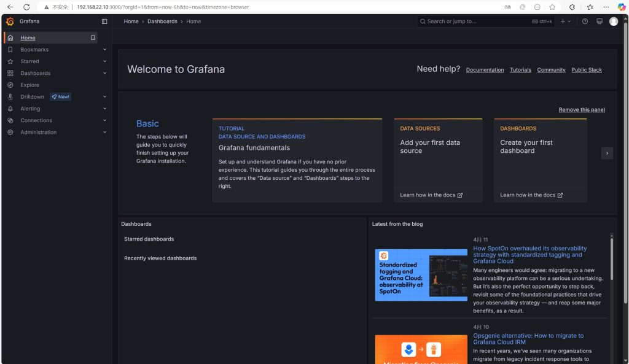Viewport: 629px width, 364px height.
Task: Open the SpotOn blog post thumbnail
Action: 421,275
